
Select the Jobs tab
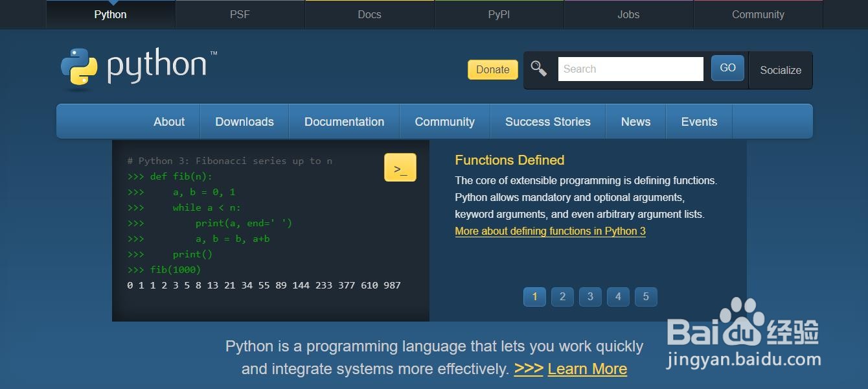coord(628,14)
